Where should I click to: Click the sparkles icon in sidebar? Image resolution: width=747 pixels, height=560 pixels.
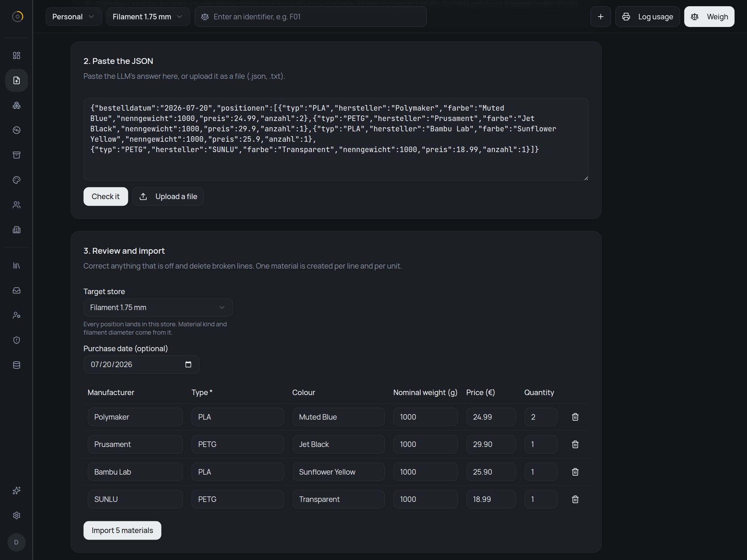coord(17,491)
